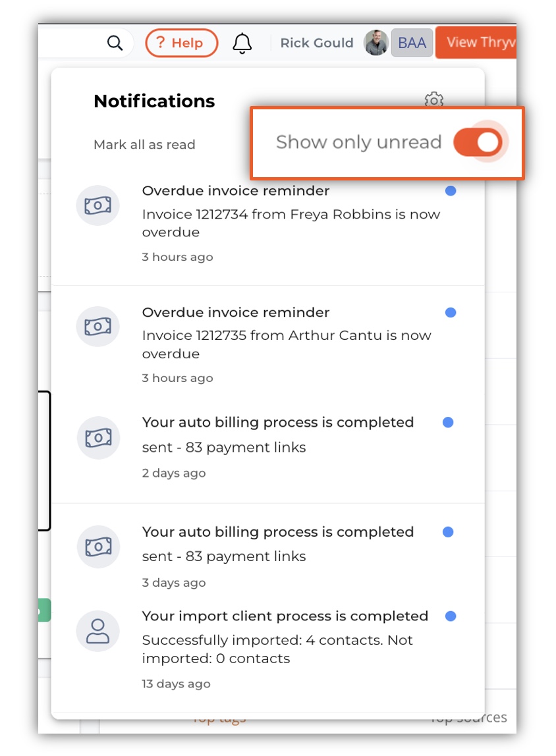Click unread dot on import client notification
The width and height of the screenshot is (556, 756).
(x=451, y=616)
